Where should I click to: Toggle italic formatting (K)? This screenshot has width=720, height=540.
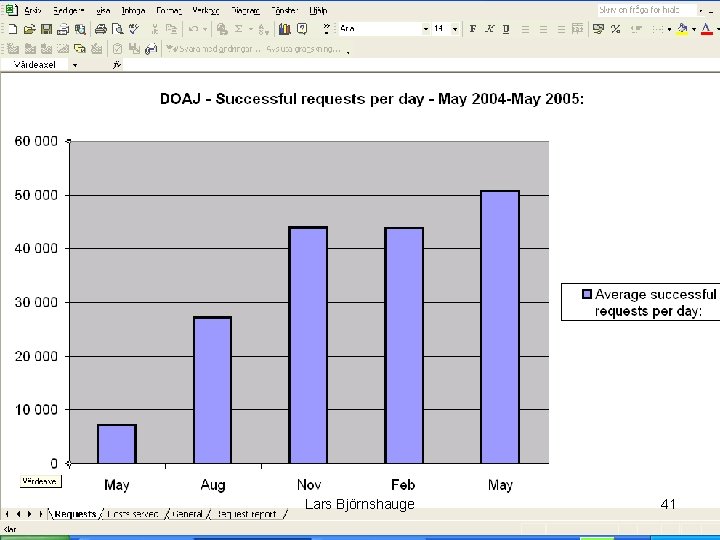click(x=489, y=29)
